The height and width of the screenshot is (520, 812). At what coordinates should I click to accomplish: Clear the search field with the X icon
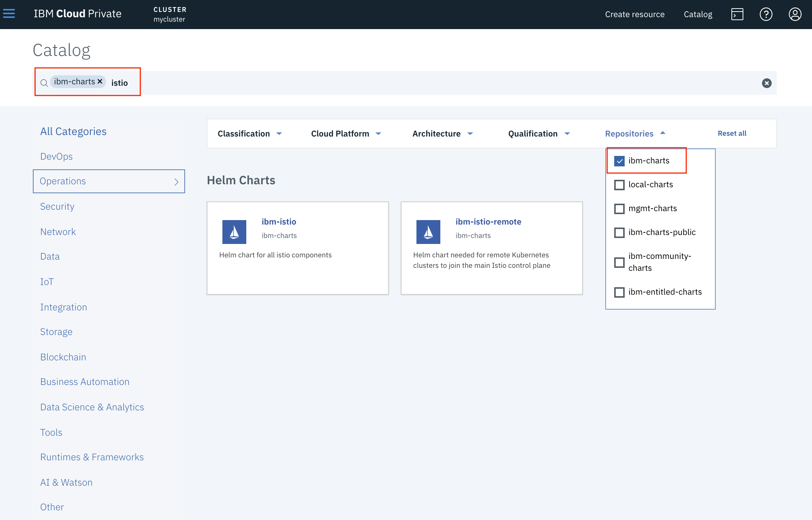767,83
